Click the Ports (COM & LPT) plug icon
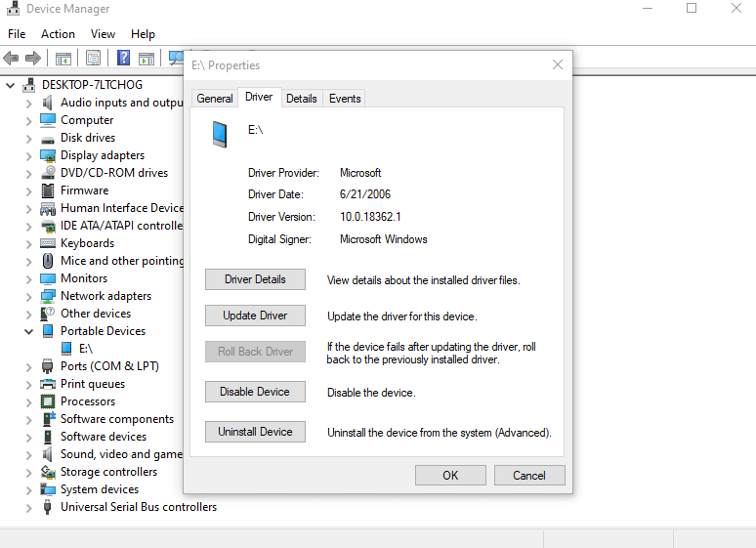The height and width of the screenshot is (548, 756). [47, 366]
